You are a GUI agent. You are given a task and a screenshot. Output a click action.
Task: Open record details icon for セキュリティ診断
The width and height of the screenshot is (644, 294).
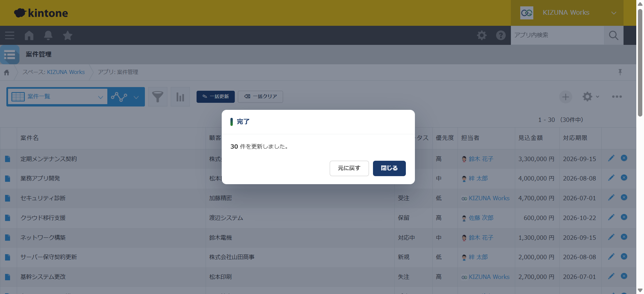tap(7, 198)
